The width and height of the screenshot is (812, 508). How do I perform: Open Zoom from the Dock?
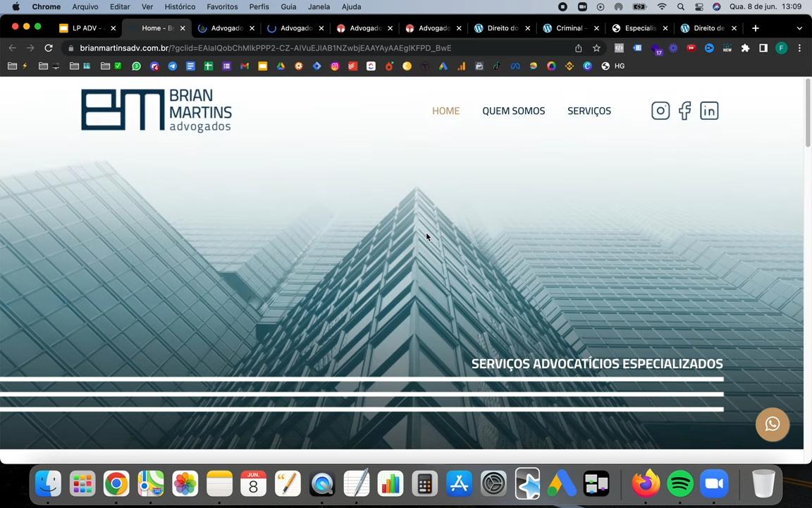point(714,483)
